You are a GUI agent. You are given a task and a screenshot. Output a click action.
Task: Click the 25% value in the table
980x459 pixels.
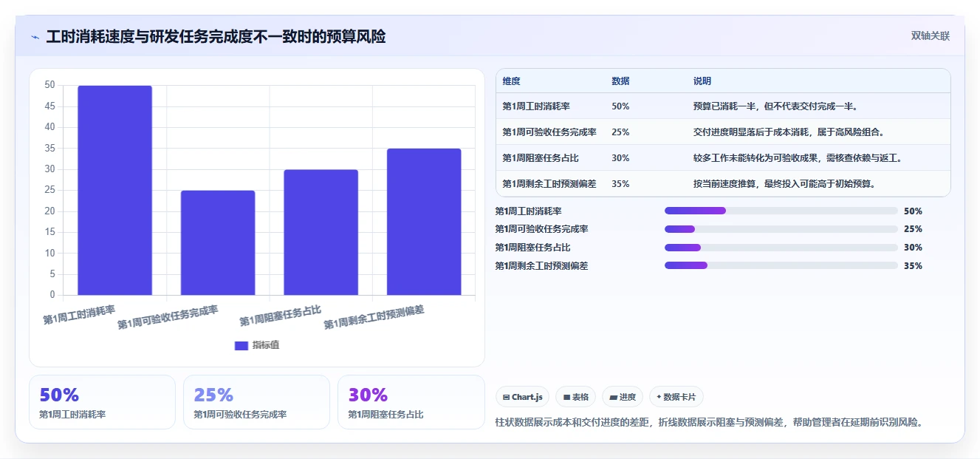tap(620, 132)
